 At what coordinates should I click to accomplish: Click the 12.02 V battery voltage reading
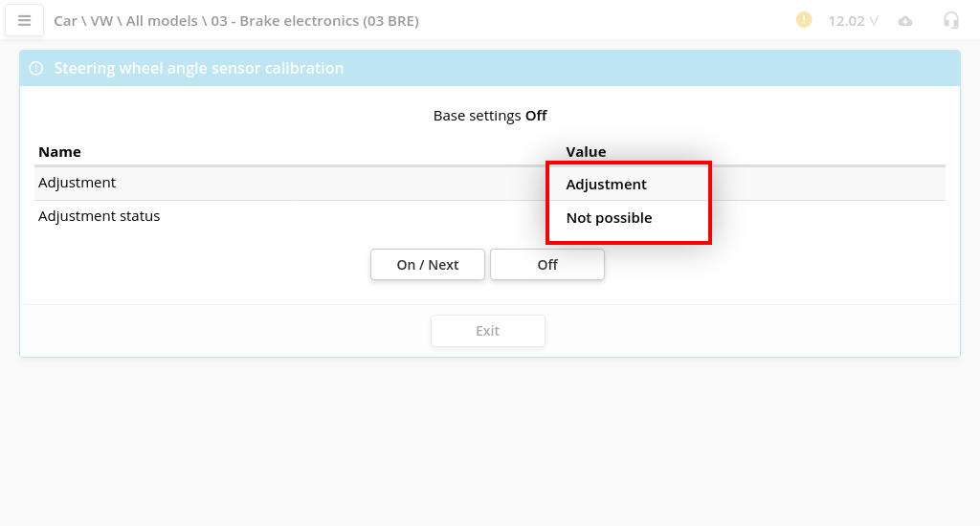click(853, 21)
